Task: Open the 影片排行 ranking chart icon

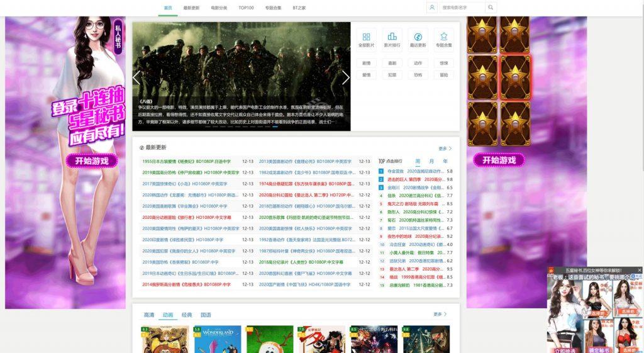Action: pos(392,38)
